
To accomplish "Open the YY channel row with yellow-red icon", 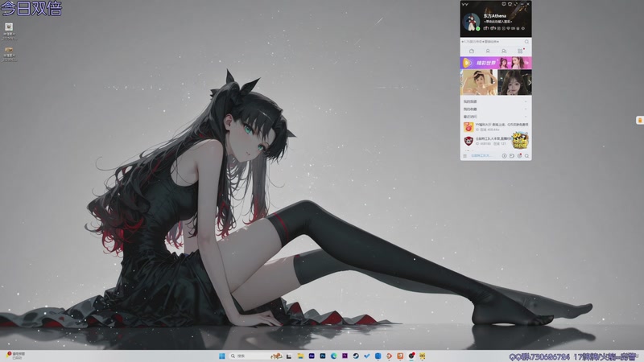I will [x=496, y=127].
